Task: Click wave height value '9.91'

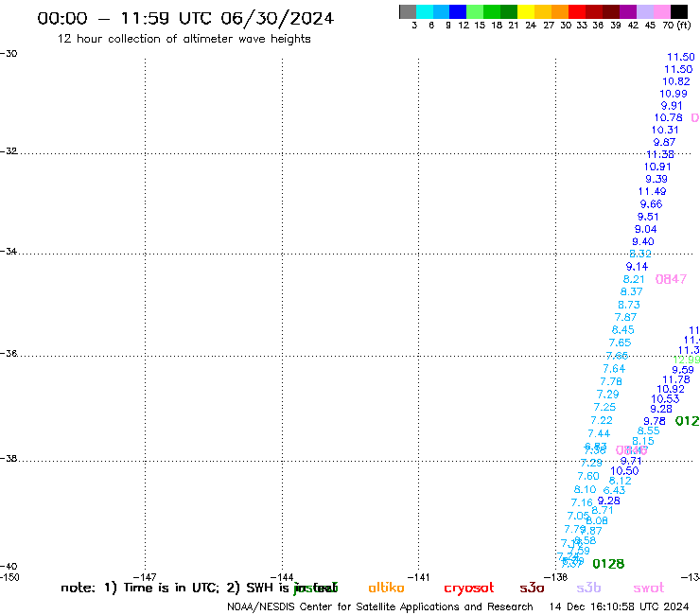Action: tap(672, 106)
